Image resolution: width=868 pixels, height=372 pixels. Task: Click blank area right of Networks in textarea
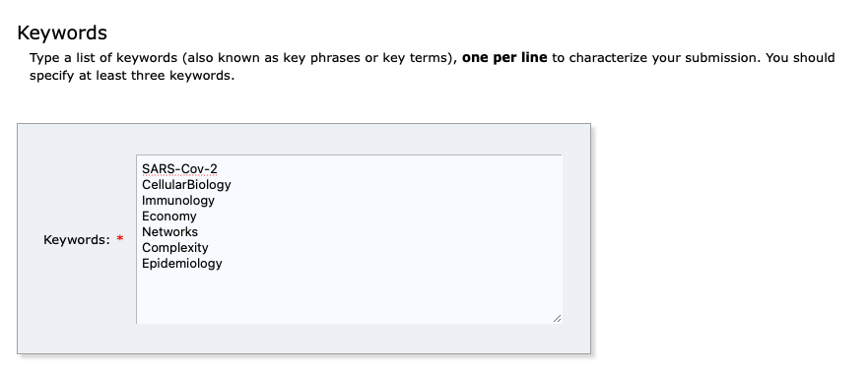tap(376, 231)
